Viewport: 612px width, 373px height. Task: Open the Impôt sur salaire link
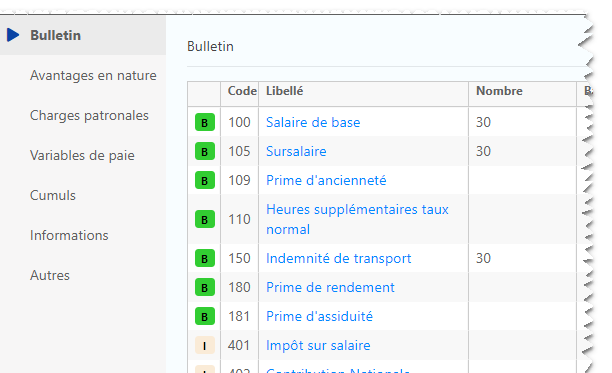click(x=318, y=345)
